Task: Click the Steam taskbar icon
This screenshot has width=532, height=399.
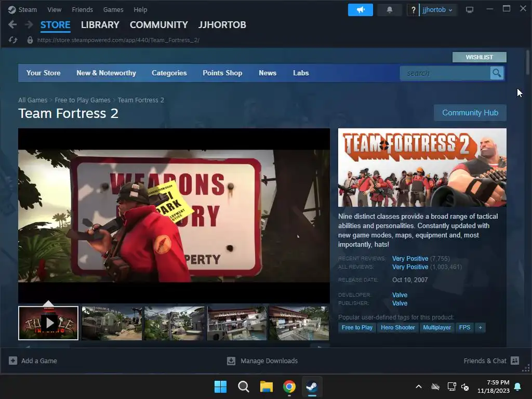Action: 312,387
